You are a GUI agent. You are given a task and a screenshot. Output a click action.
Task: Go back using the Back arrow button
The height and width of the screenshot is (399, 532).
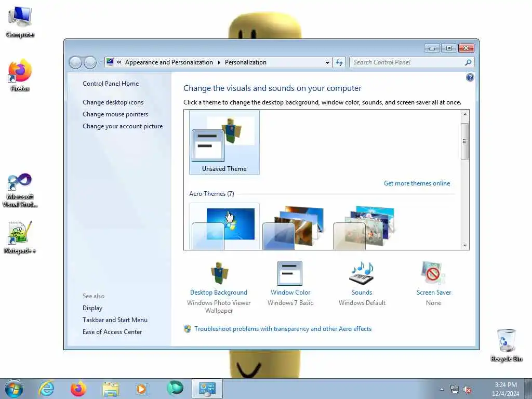75,62
